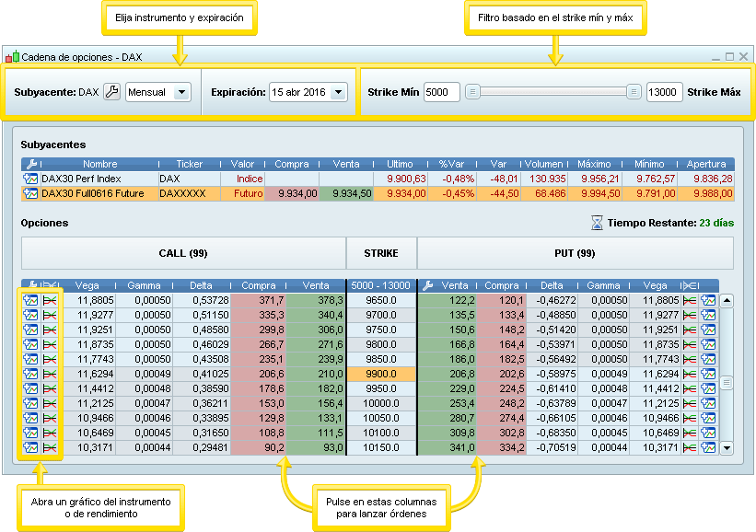Open call instrument chart for strike 9900.0
This screenshot has width=756, height=532.
(x=30, y=374)
